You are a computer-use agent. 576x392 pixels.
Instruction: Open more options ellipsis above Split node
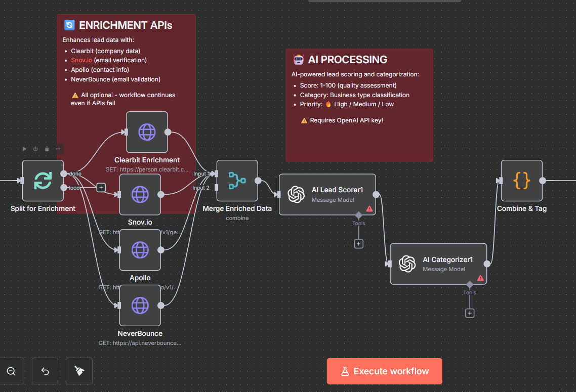[58, 149]
